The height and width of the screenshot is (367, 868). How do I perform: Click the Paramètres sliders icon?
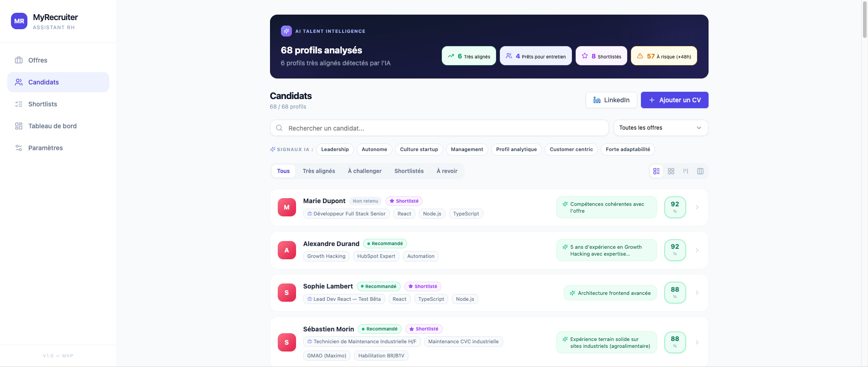coord(19,148)
